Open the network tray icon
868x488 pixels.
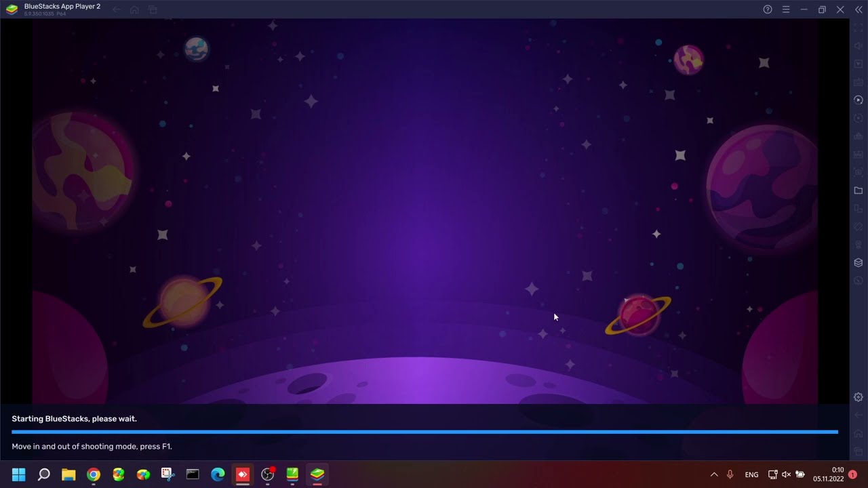[772, 474]
